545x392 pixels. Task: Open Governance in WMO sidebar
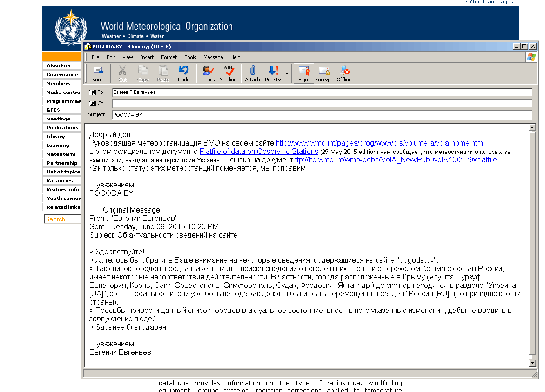[62, 75]
